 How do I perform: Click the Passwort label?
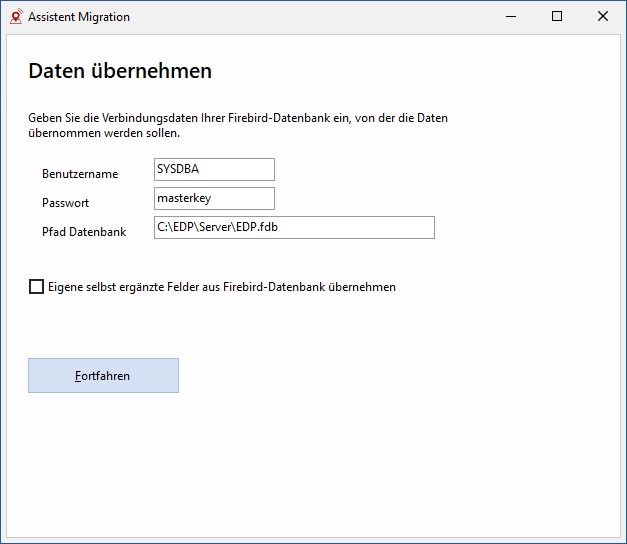point(65,203)
